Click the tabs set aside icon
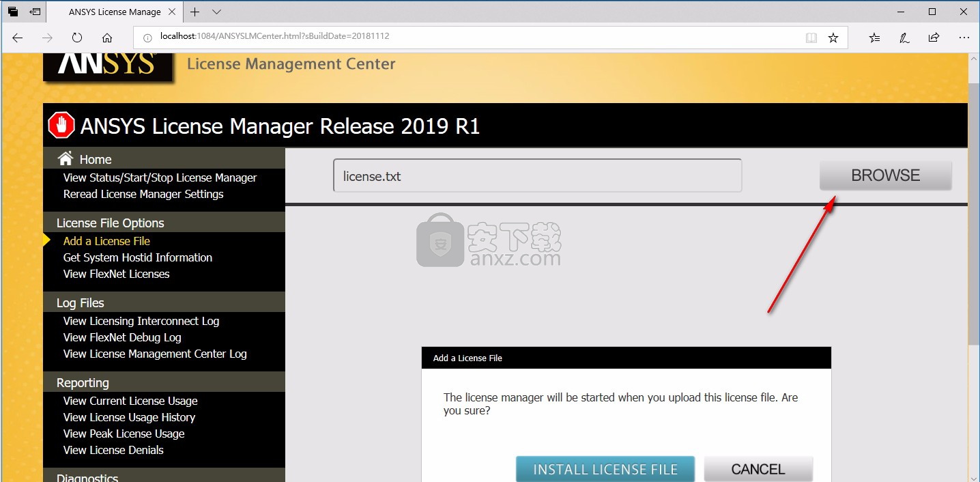The height and width of the screenshot is (482, 980). tap(13, 12)
